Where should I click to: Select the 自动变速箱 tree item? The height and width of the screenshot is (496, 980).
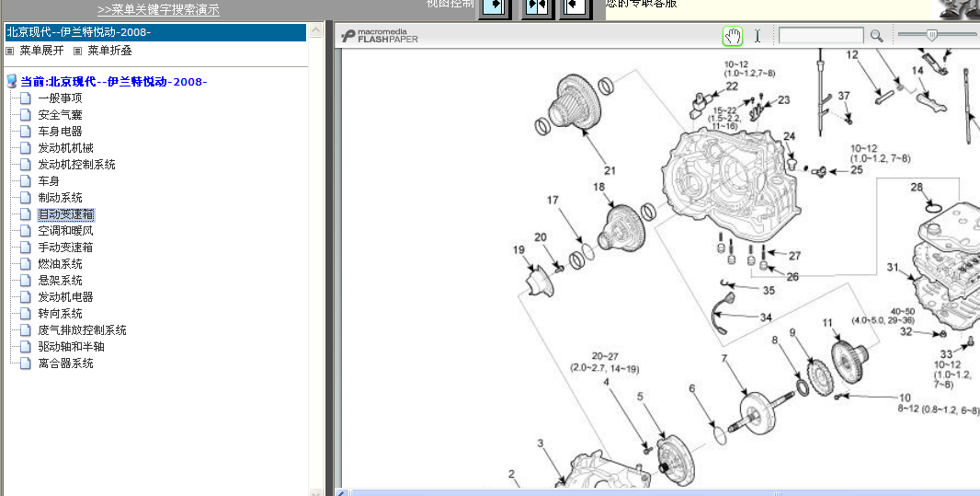(66, 214)
